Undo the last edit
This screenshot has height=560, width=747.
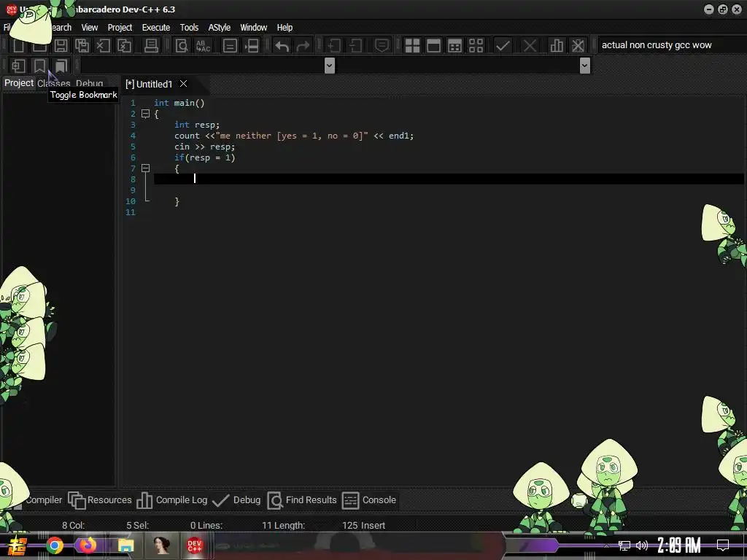point(282,46)
